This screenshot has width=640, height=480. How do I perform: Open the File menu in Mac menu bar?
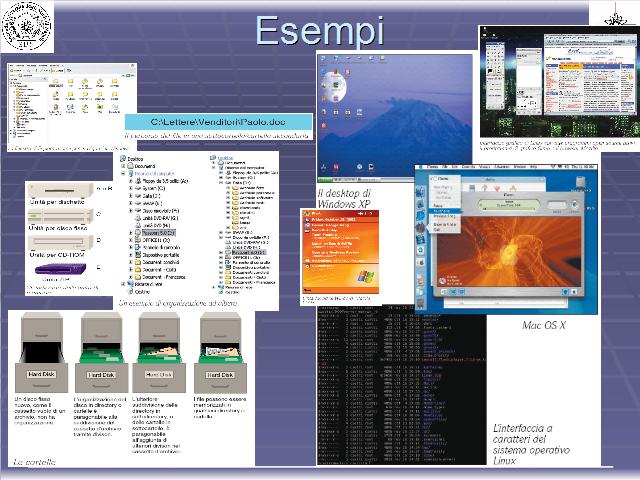[x=443, y=167]
